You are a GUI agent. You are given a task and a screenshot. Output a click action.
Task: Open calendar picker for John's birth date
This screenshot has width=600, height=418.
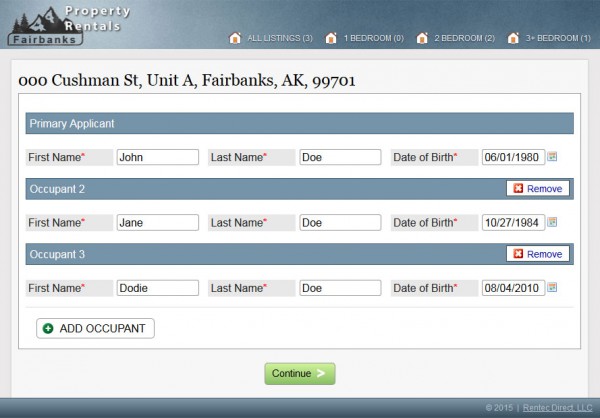(551, 157)
